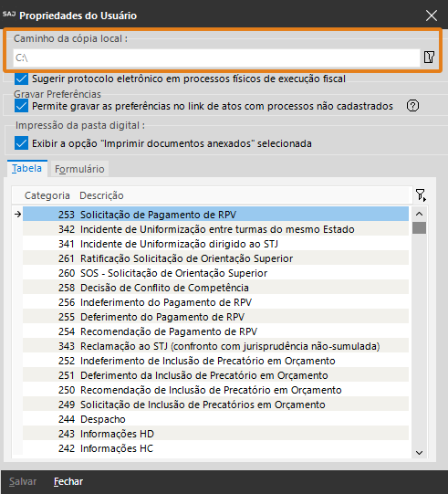Click the Salvar button
This screenshot has height=494, width=448.
pyautogui.click(x=23, y=481)
